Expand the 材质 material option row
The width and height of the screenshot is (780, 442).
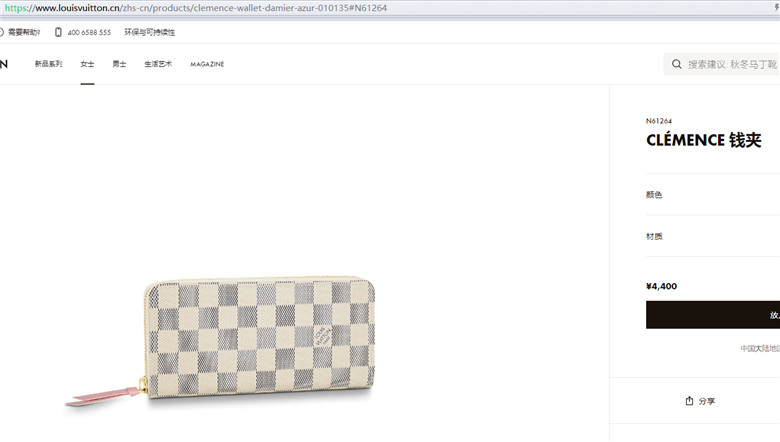713,236
